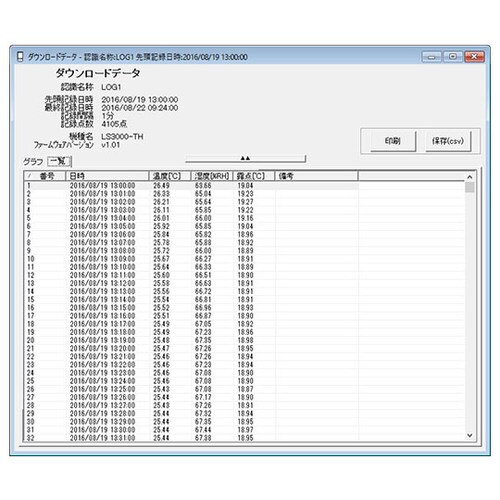Screen dimensions: 500x500
Task: Click the 露点 column header
Action: tap(254, 176)
